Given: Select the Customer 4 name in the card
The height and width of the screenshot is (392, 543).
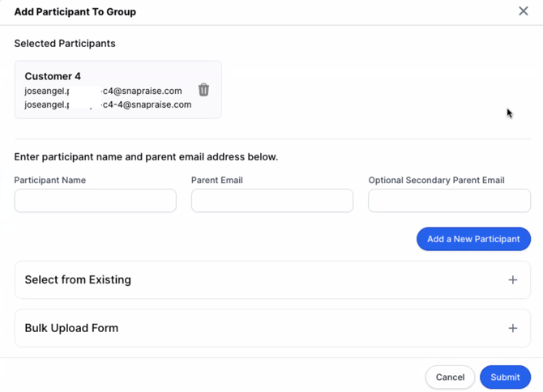Looking at the screenshot, I should pyautogui.click(x=53, y=76).
